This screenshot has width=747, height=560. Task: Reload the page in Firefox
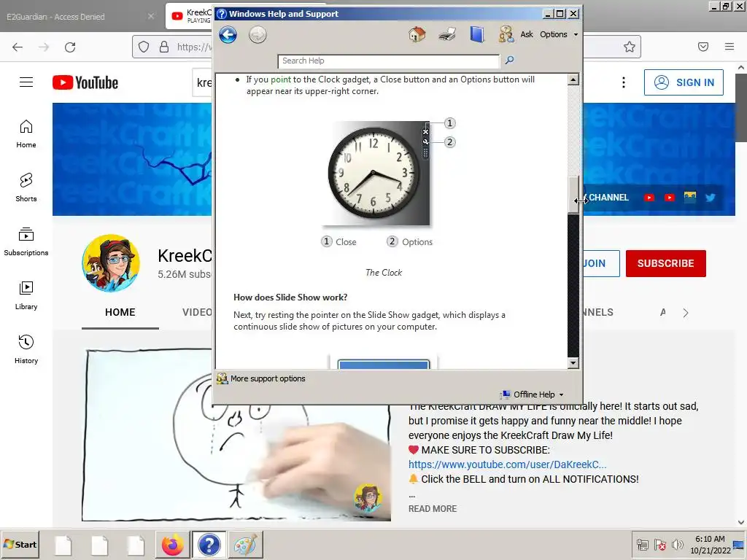point(70,47)
